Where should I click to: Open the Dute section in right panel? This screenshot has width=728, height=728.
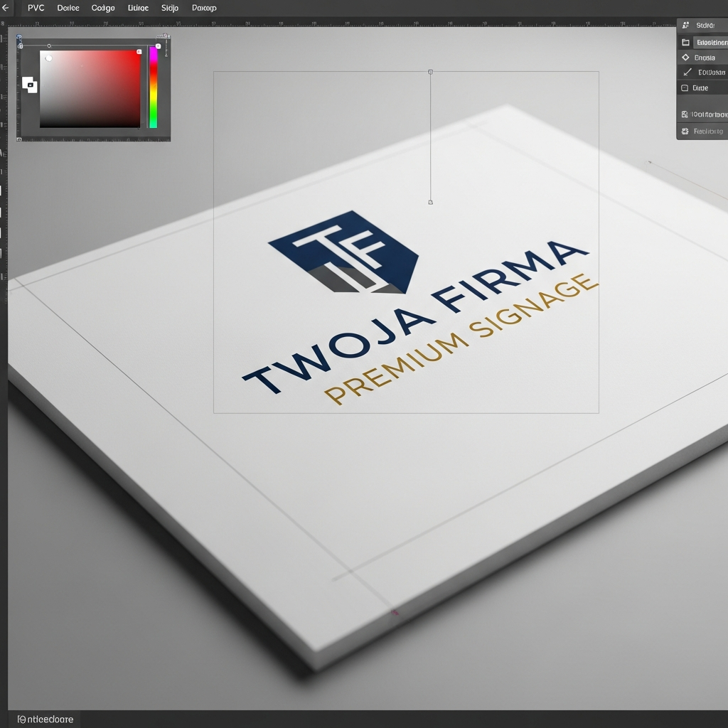[702, 87]
